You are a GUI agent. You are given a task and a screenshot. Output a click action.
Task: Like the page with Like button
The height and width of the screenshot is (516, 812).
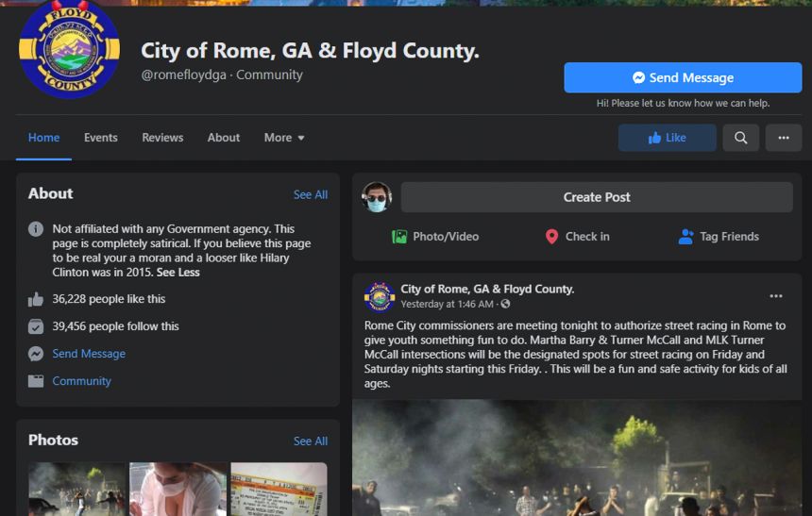click(x=667, y=138)
